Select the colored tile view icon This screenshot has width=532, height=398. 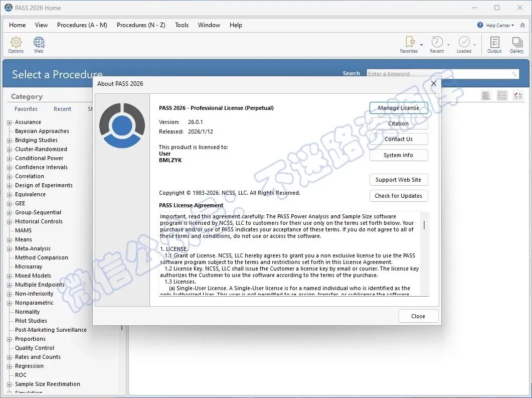coord(518,96)
